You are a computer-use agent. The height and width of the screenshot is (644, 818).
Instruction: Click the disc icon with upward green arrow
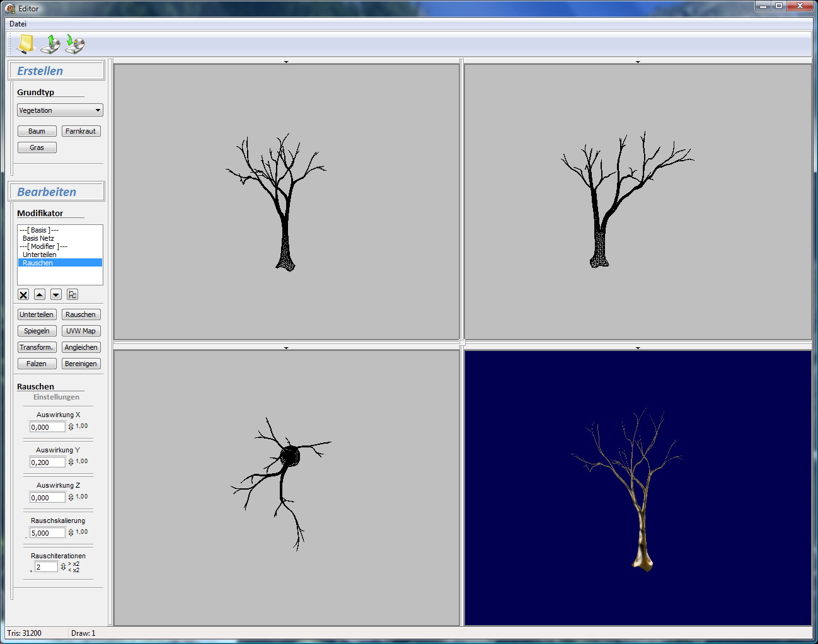pos(50,44)
